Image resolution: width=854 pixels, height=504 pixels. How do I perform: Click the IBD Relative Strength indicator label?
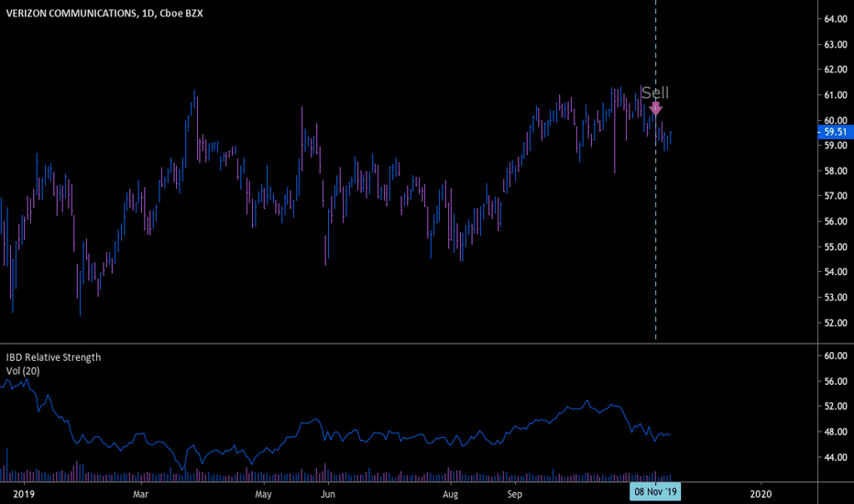tap(53, 357)
